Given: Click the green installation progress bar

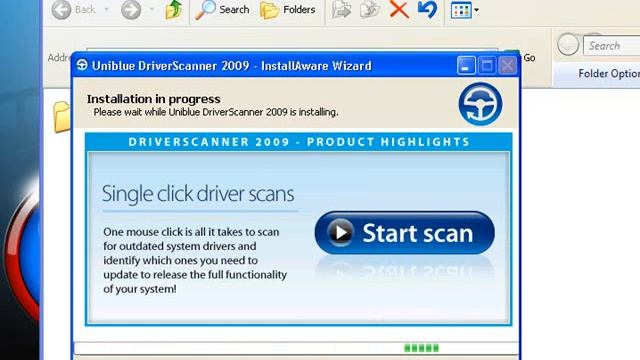Looking at the screenshot, I should (296, 348).
